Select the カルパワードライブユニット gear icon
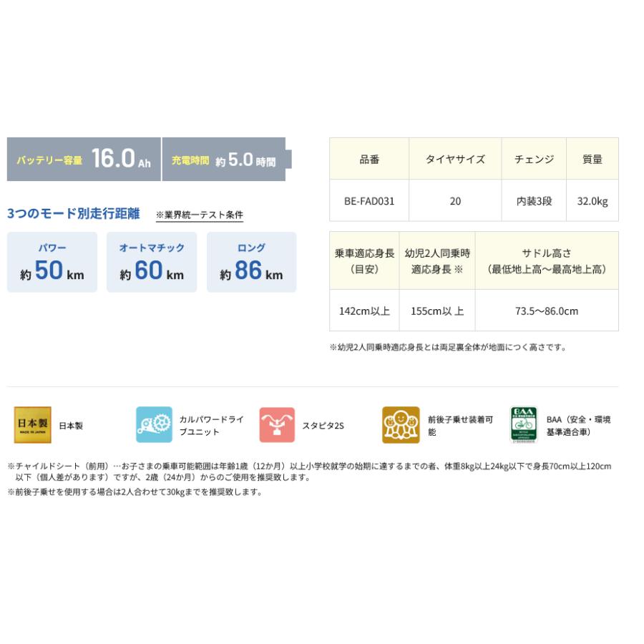Image resolution: width=644 pixels, height=644 pixels. 152,424
